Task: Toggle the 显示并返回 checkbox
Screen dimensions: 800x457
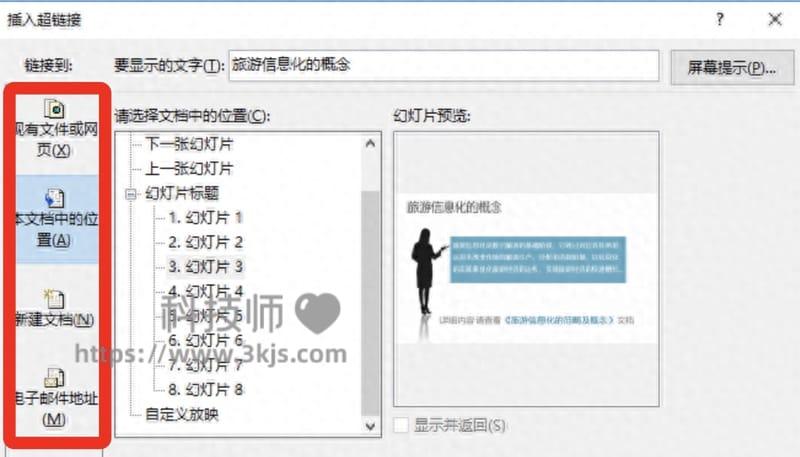Action: pyautogui.click(x=401, y=425)
